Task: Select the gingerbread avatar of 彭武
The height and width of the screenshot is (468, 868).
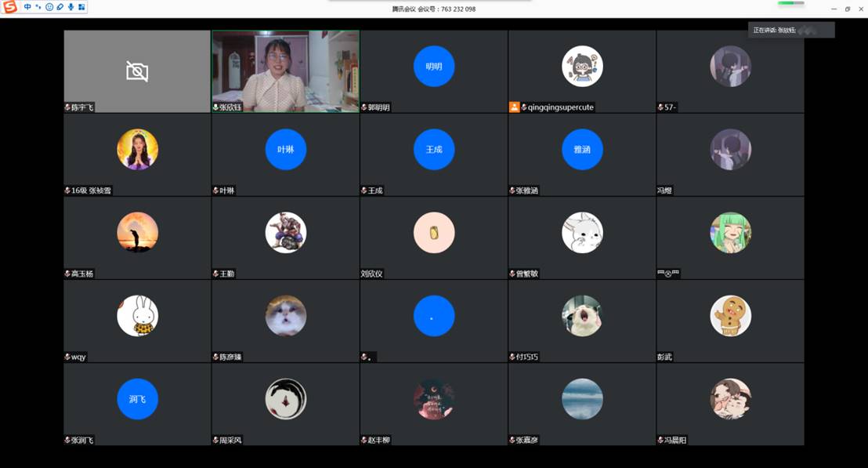Action: [x=730, y=316]
